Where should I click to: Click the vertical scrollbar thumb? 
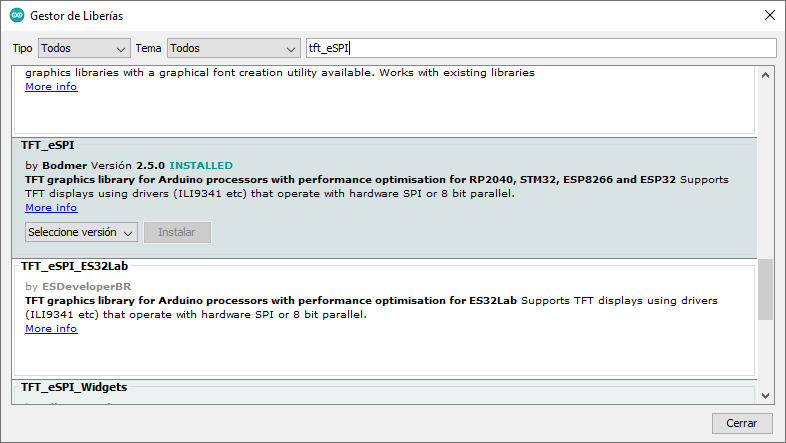(765, 289)
